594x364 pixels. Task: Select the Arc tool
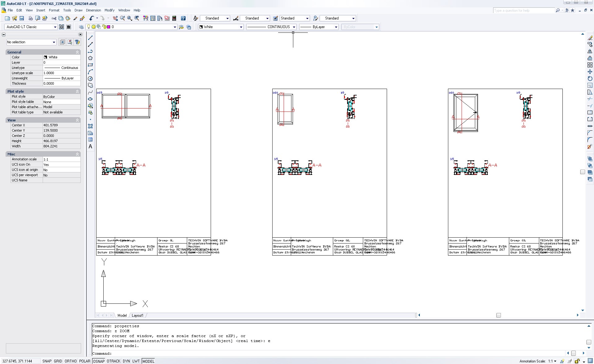90,72
